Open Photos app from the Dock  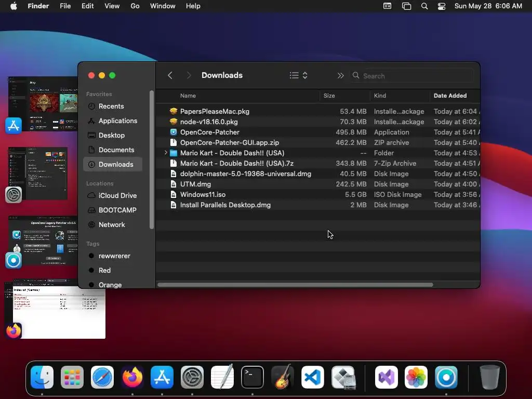click(416, 377)
